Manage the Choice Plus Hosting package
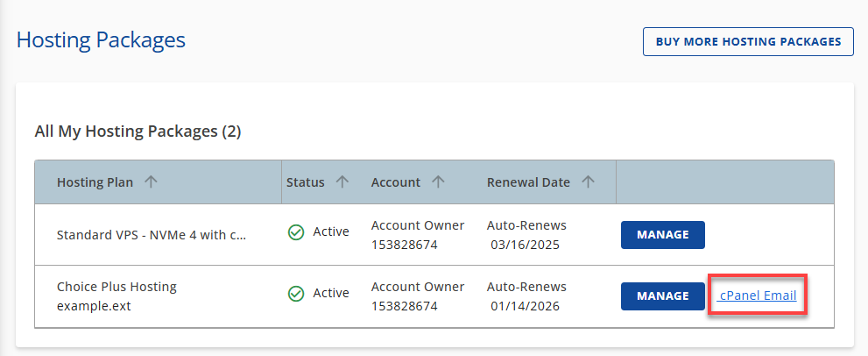 pos(663,296)
